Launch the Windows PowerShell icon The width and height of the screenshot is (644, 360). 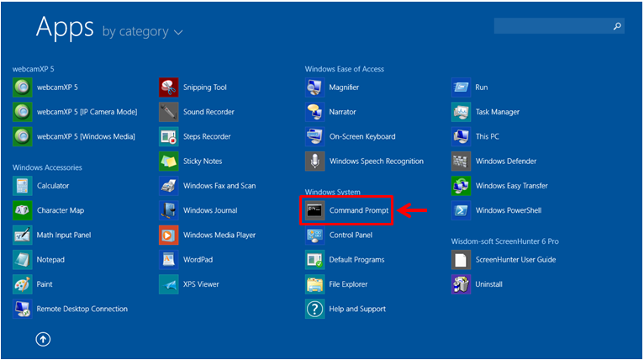point(462,210)
